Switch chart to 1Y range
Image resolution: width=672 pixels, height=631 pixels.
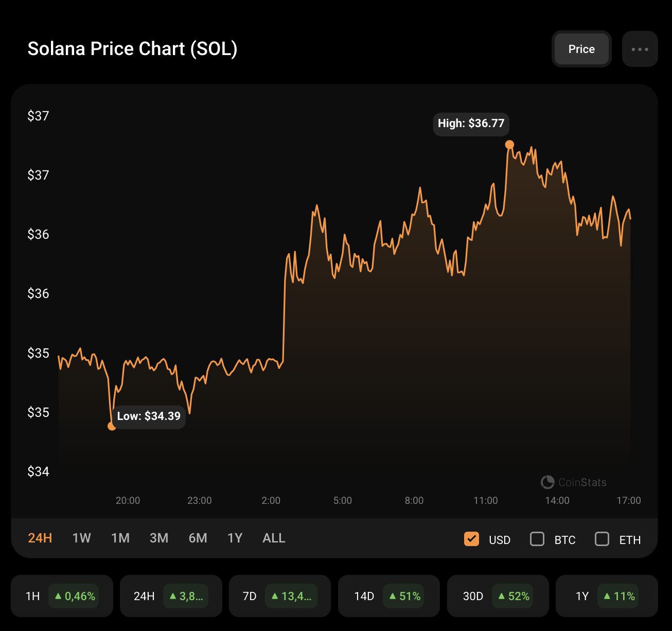(x=235, y=538)
